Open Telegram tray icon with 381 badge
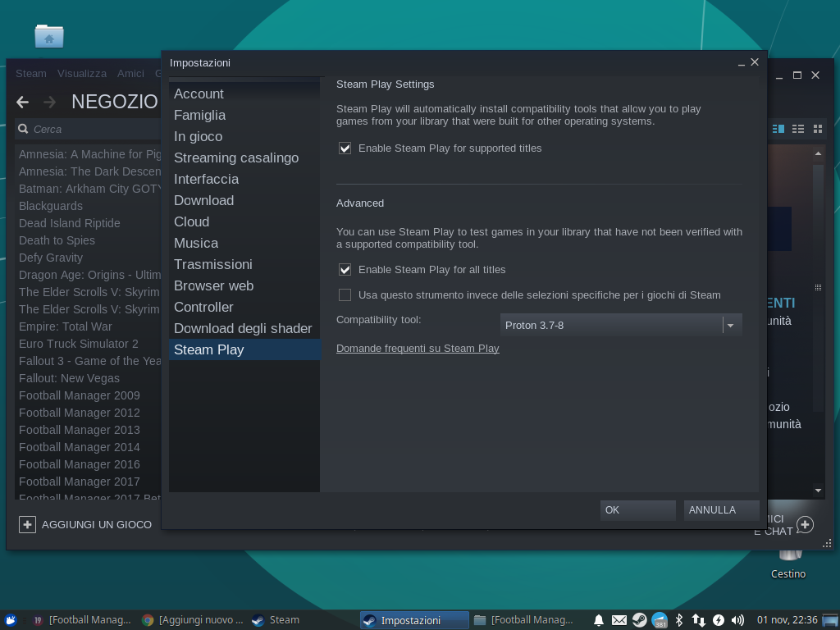Viewport: 840px width, 630px height. pos(660,620)
